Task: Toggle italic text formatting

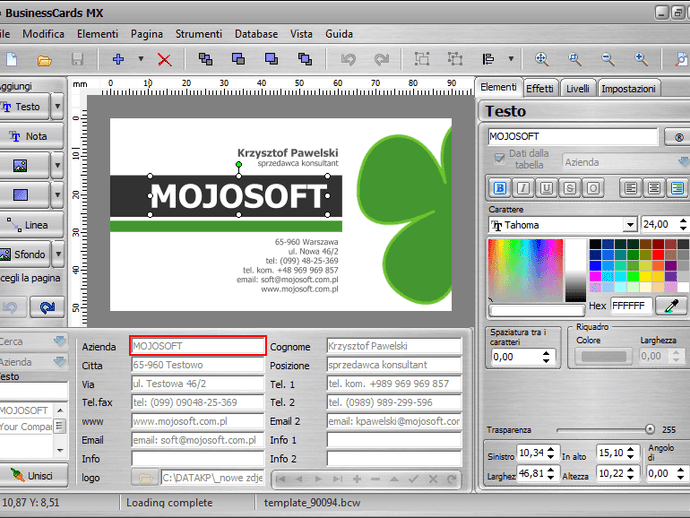Action: pyautogui.click(x=523, y=188)
